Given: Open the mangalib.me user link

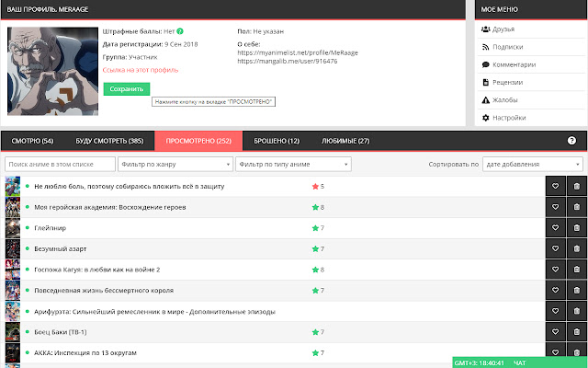Looking at the screenshot, I should [x=288, y=62].
